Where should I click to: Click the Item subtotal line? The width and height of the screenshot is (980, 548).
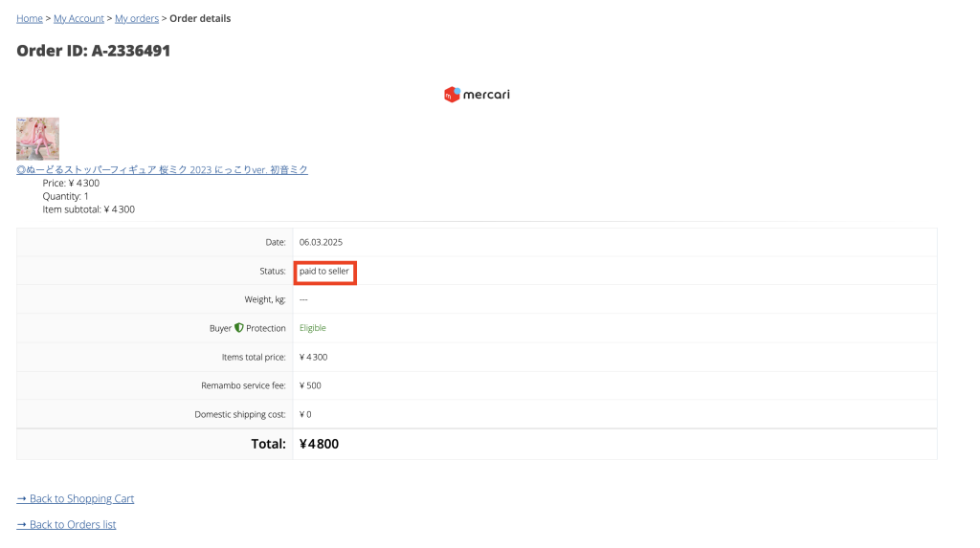pyautogui.click(x=88, y=209)
